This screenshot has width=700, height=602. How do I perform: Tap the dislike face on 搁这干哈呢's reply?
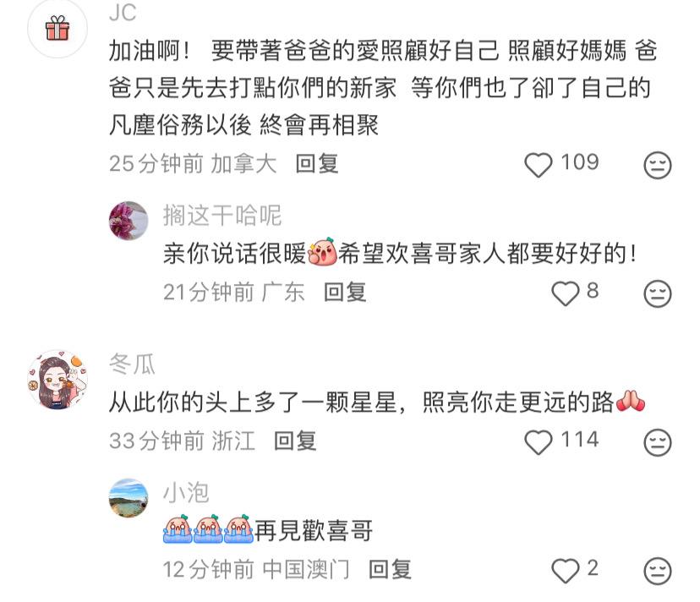(x=657, y=293)
